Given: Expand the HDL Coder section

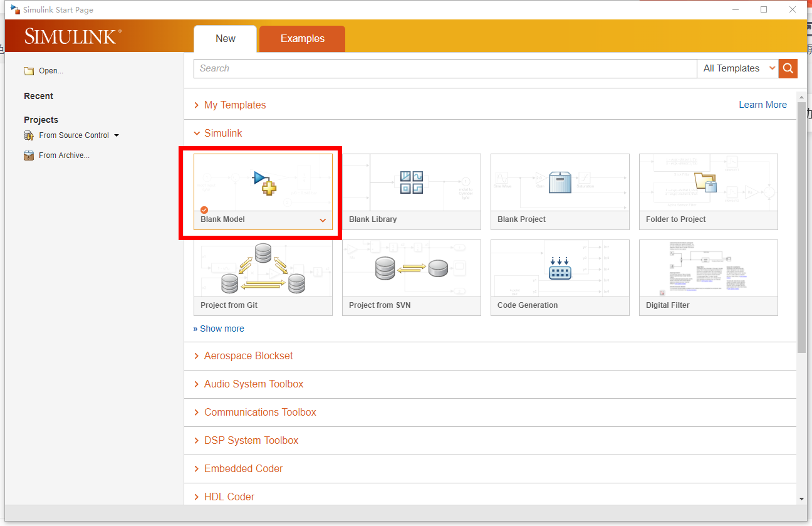Looking at the screenshot, I should tap(224, 497).
